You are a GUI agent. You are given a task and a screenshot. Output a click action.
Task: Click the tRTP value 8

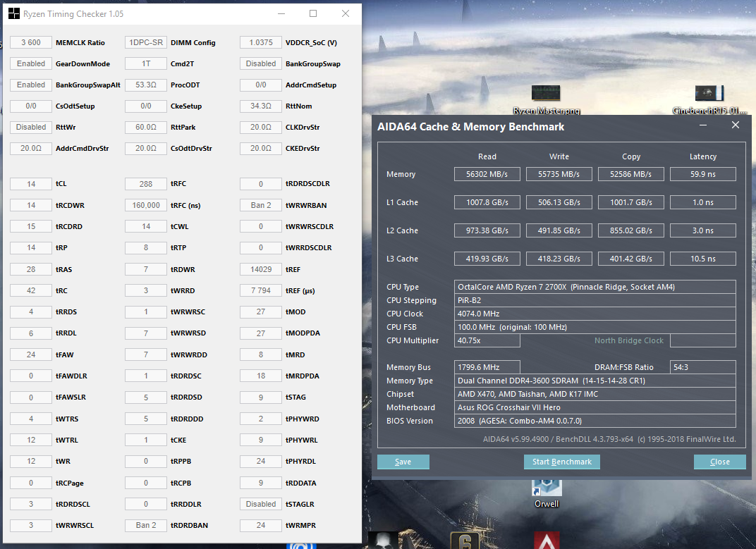pos(145,248)
